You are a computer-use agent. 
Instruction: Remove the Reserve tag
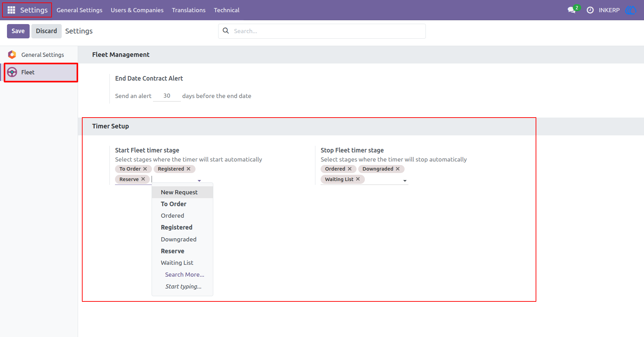(x=143, y=179)
